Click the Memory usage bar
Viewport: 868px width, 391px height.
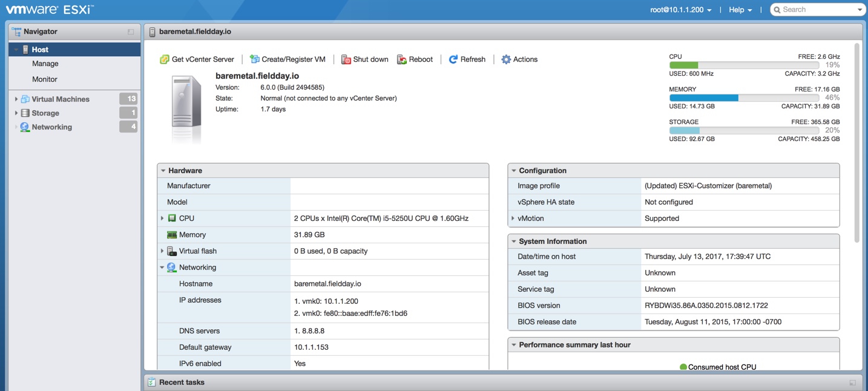pyautogui.click(x=744, y=98)
